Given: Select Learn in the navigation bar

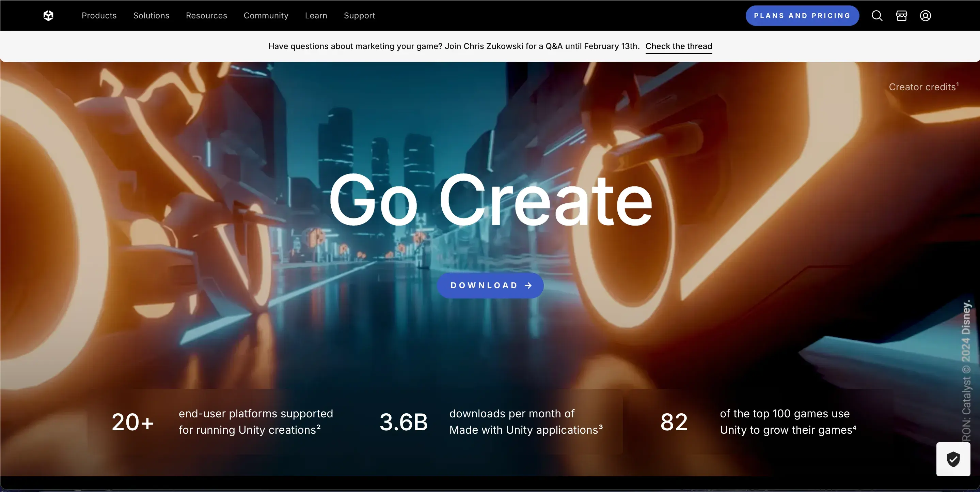Looking at the screenshot, I should pyautogui.click(x=316, y=16).
